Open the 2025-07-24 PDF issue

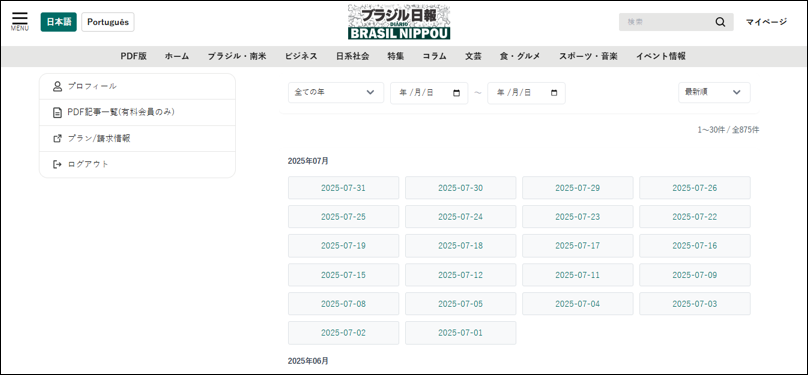click(461, 217)
